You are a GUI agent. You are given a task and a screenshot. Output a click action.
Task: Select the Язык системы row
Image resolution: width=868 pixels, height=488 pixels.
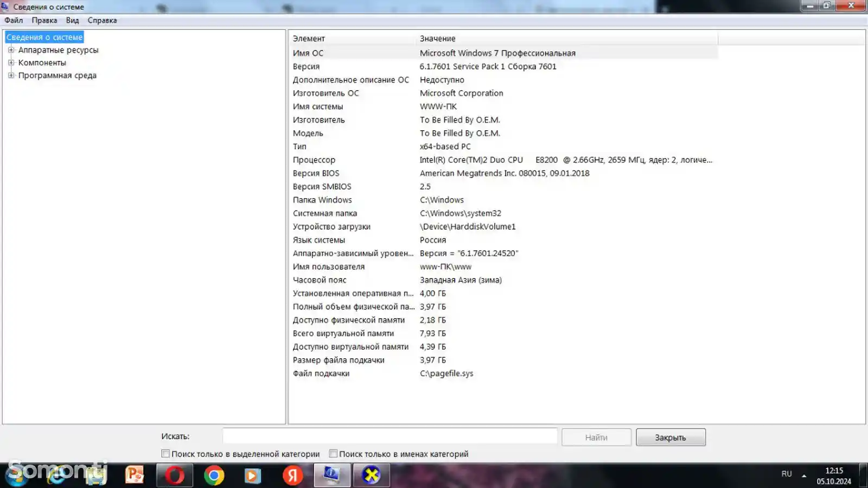[503, 240]
